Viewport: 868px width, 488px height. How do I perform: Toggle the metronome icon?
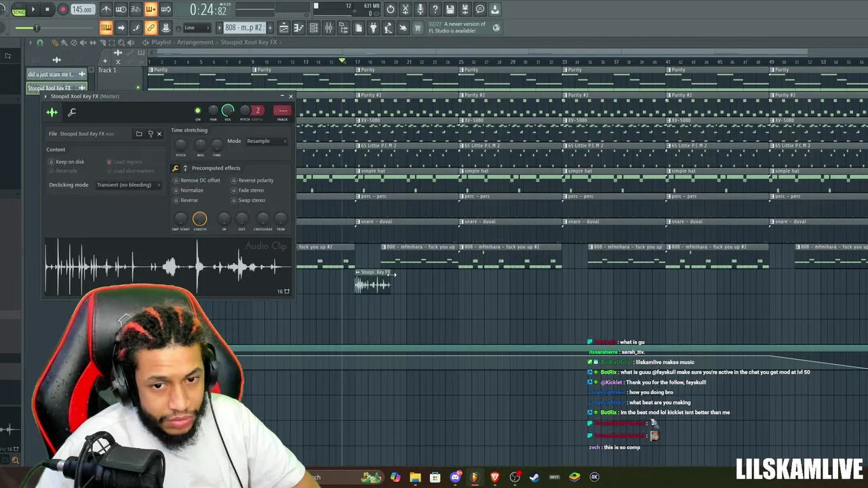click(x=106, y=9)
